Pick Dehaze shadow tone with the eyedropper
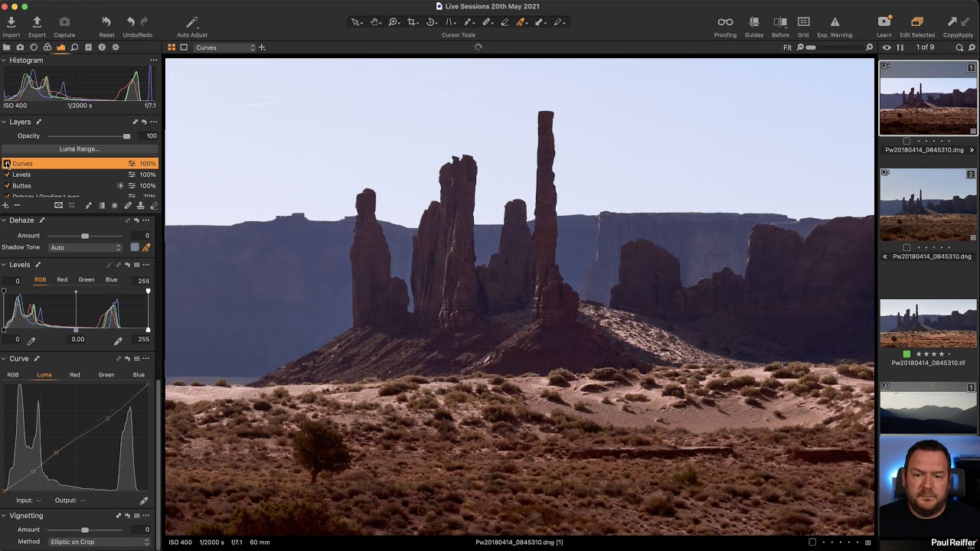 tap(146, 247)
